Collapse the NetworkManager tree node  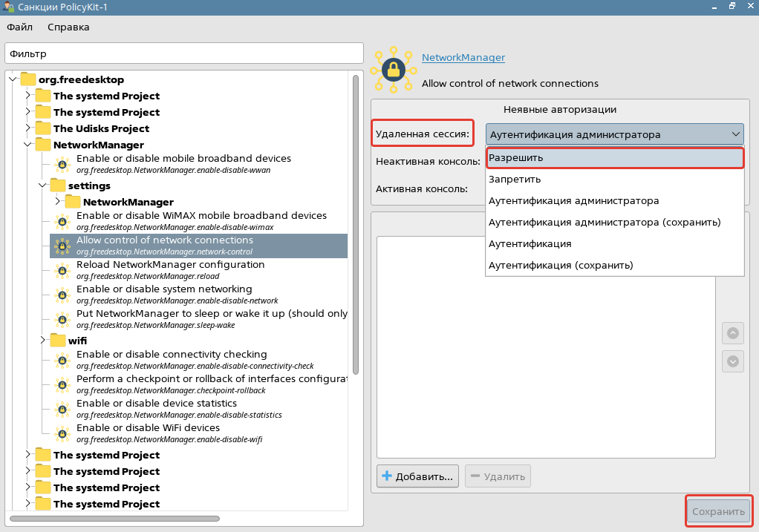tap(28, 145)
